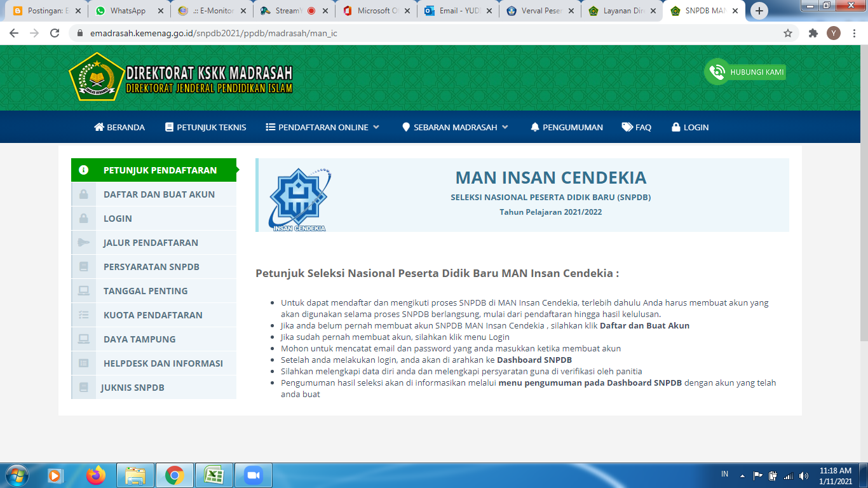The image size is (868, 488).
Task: Open Jalur Pendaftaran sidebar link
Action: (154, 243)
